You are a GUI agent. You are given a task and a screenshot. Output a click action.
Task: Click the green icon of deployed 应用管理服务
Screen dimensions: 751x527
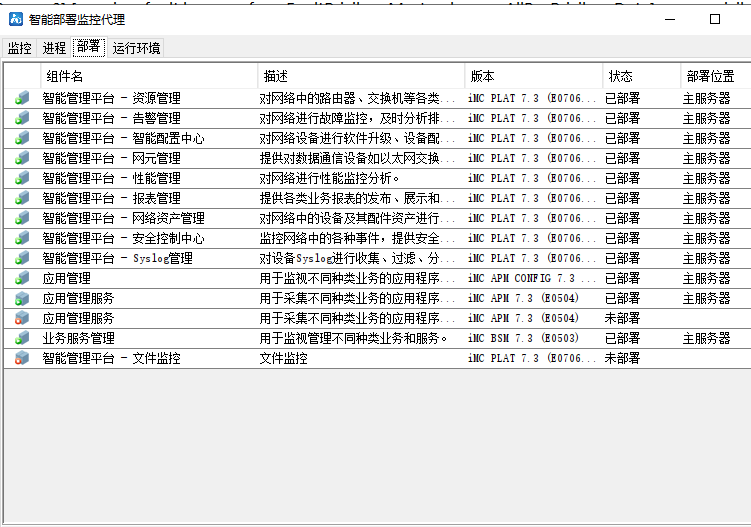pos(22,298)
